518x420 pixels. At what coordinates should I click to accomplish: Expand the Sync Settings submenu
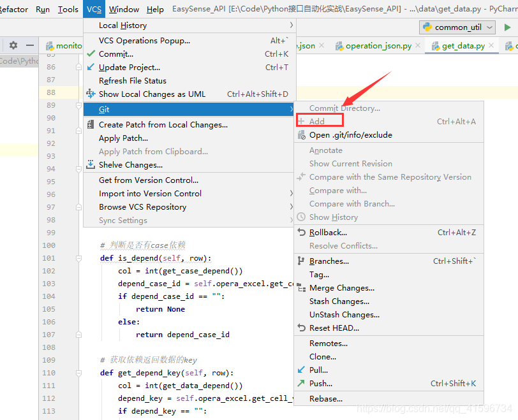(291, 220)
